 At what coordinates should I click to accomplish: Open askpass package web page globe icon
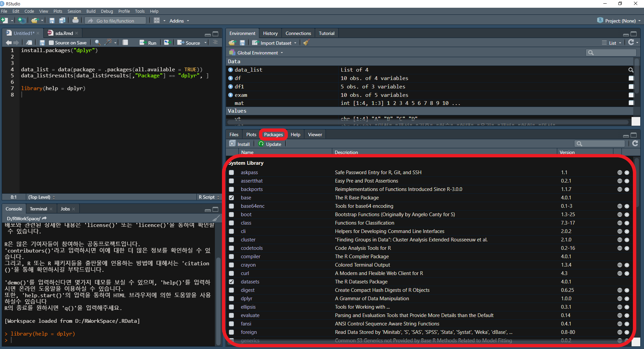tap(619, 172)
